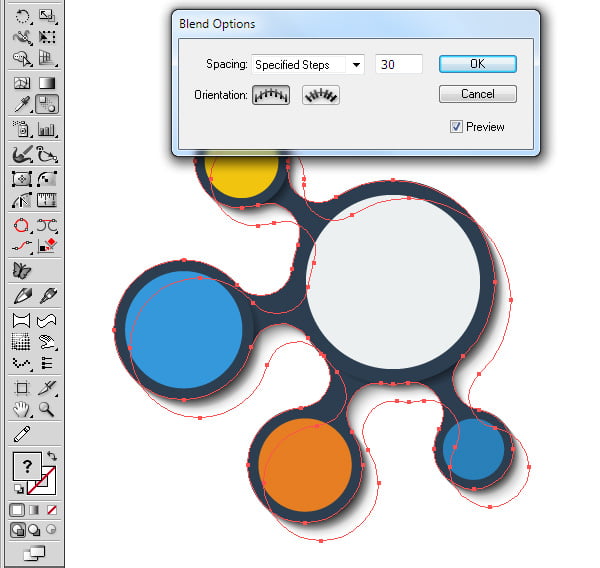The height and width of the screenshot is (568, 600).
Task: Click the Change Screen Mode icon
Action: [34, 553]
